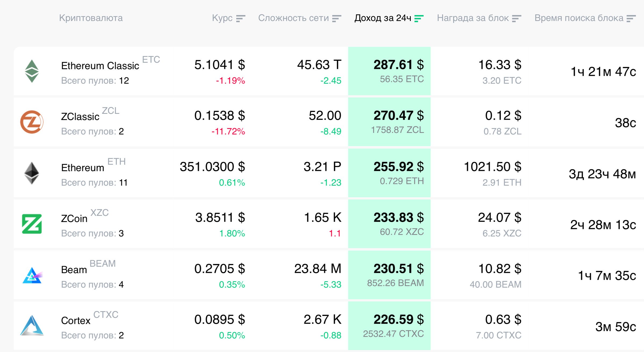
Task: Click the 270.47 $ daily income
Action: click(399, 116)
